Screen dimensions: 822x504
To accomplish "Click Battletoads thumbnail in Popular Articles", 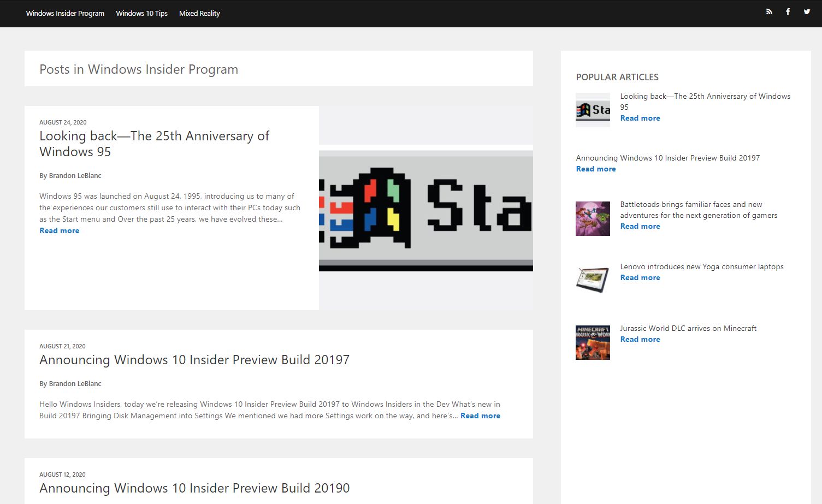I will (593, 218).
